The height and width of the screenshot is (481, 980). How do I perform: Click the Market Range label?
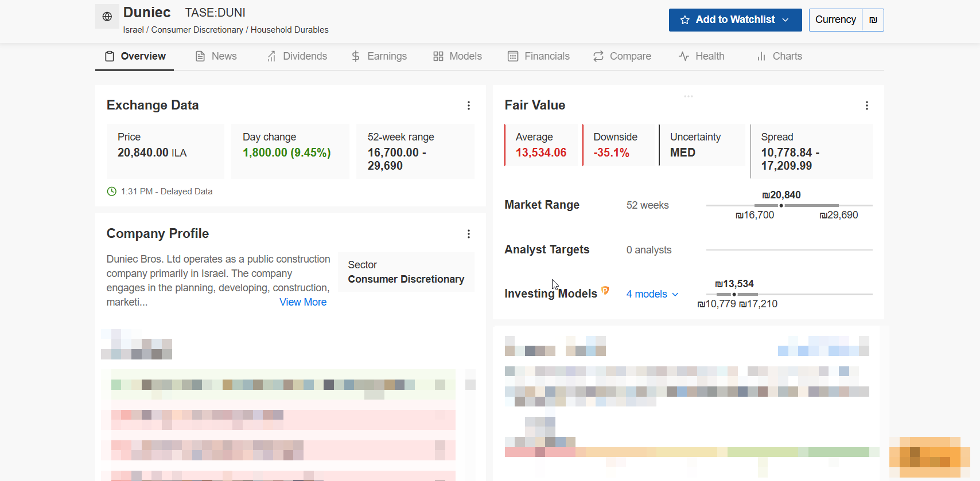[542, 205]
